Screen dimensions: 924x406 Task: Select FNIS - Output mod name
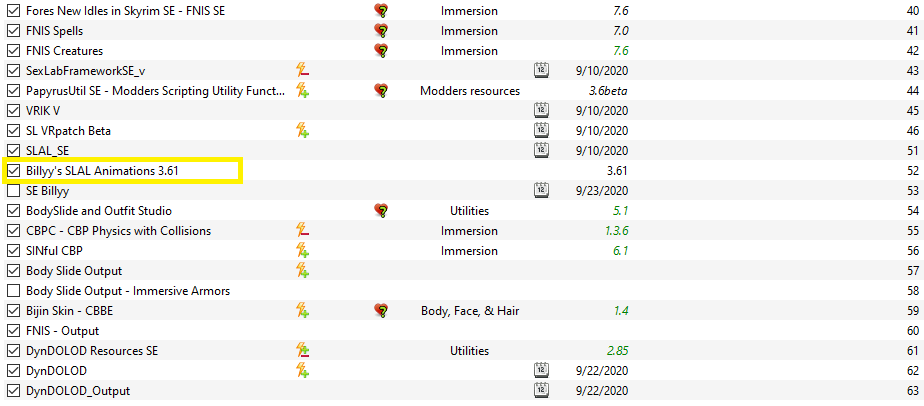click(x=62, y=331)
